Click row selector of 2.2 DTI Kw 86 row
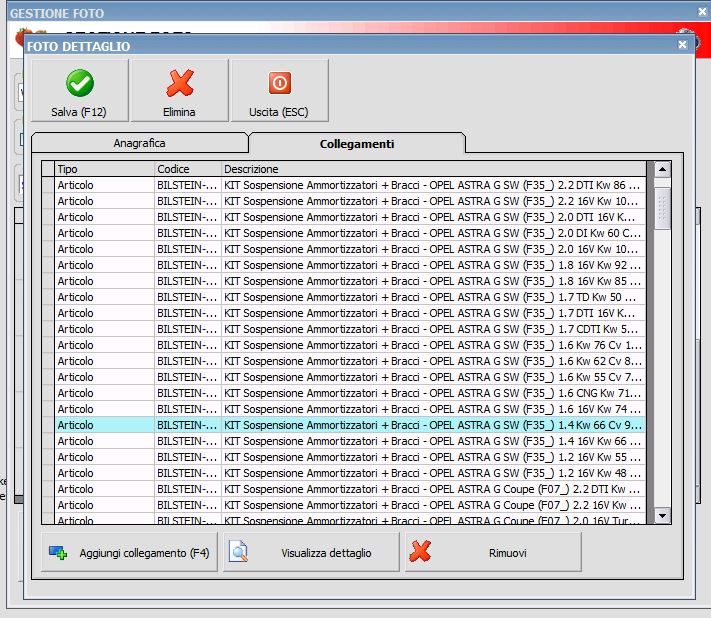711x618 pixels. coord(48,185)
